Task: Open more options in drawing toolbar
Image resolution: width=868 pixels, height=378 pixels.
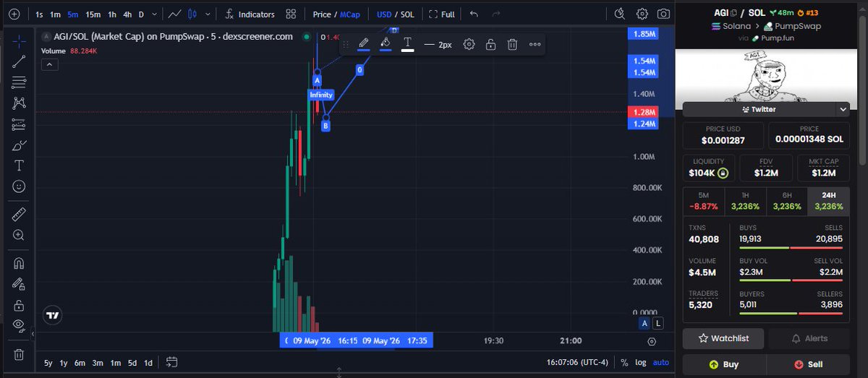Action: tap(535, 44)
